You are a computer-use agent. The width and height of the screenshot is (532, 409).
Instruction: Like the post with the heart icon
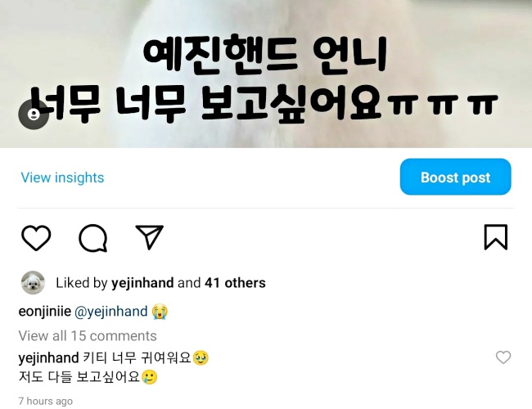click(x=36, y=238)
